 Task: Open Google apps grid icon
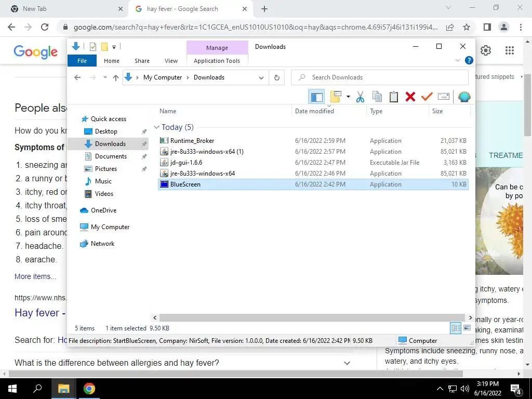click(x=509, y=50)
